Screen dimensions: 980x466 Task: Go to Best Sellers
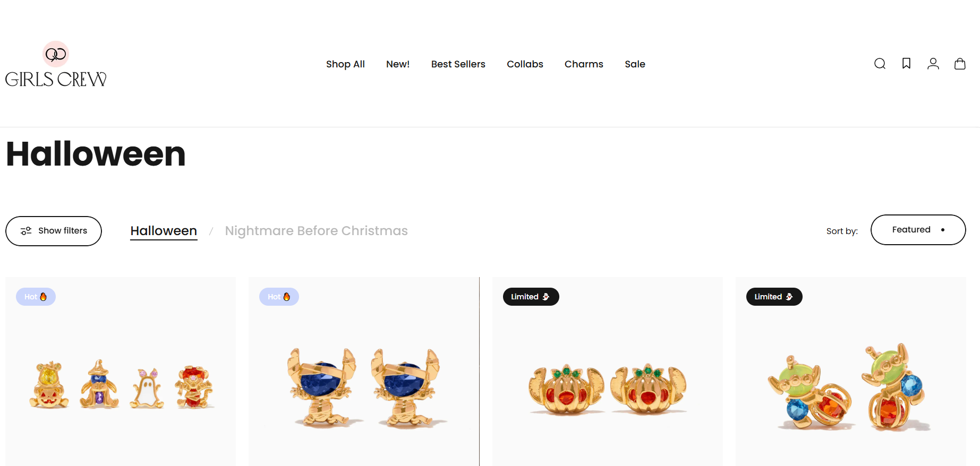(458, 64)
